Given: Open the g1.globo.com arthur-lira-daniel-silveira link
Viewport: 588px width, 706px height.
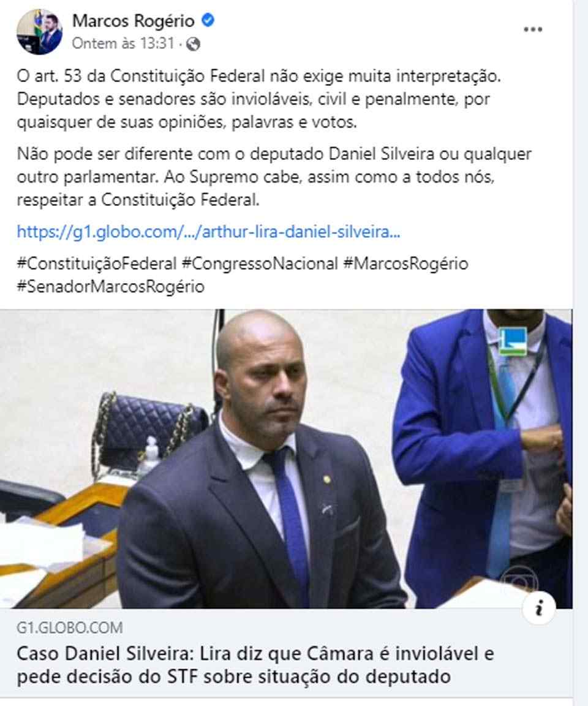Looking at the screenshot, I should click(x=208, y=232).
